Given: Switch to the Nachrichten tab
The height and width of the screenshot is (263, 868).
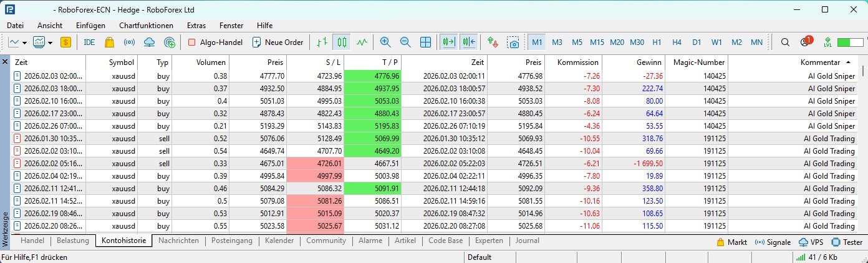Looking at the screenshot, I should click(x=178, y=241).
